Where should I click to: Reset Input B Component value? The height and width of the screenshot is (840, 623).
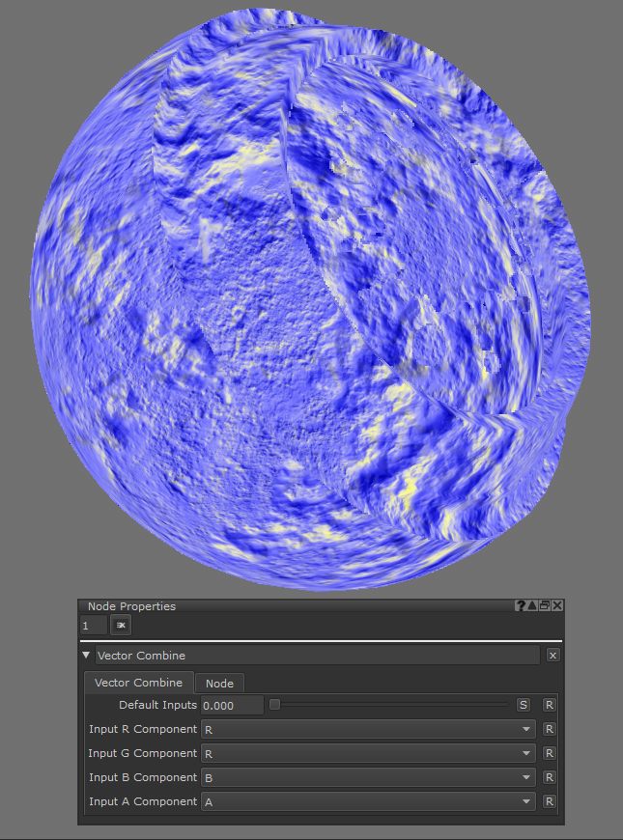coord(550,777)
